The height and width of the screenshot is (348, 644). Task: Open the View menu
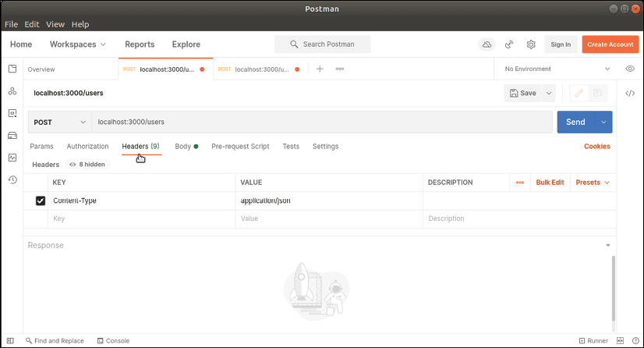(55, 24)
